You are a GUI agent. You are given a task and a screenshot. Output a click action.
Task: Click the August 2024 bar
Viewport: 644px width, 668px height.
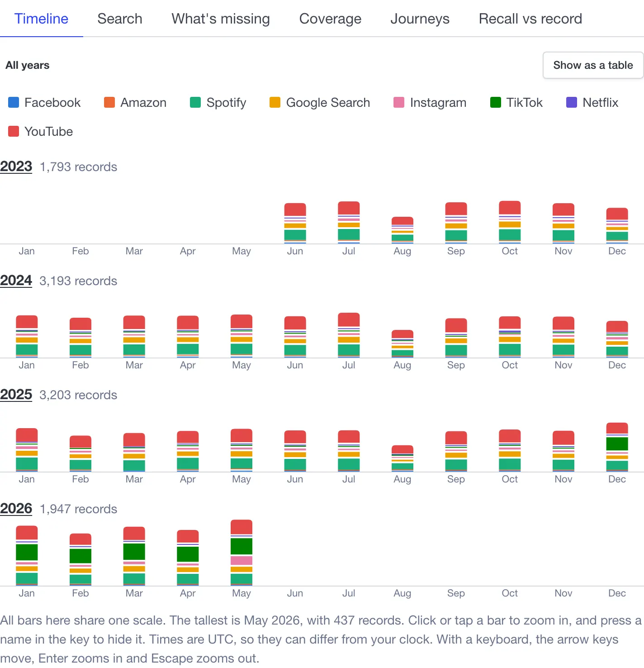[x=402, y=344]
